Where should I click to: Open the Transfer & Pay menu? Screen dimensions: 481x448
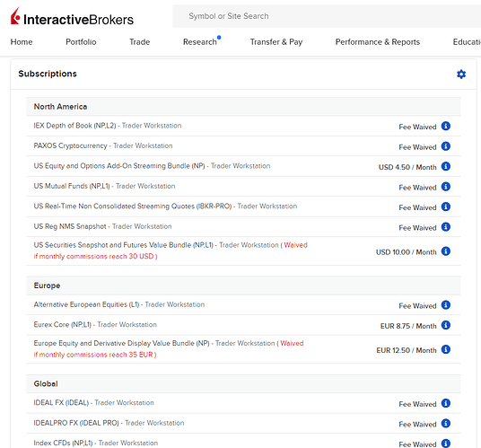coord(276,42)
